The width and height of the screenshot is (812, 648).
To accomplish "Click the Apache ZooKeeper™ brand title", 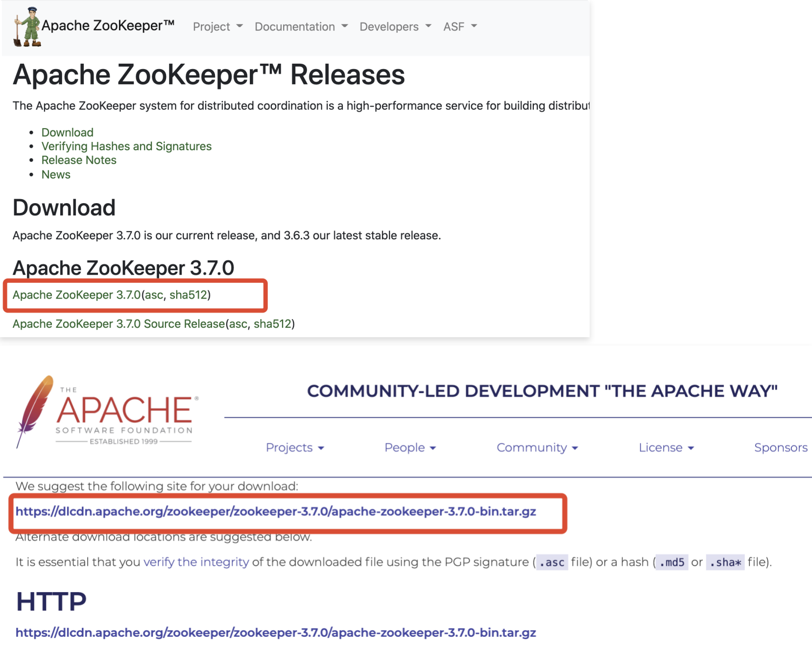I will tap(108, 25).
